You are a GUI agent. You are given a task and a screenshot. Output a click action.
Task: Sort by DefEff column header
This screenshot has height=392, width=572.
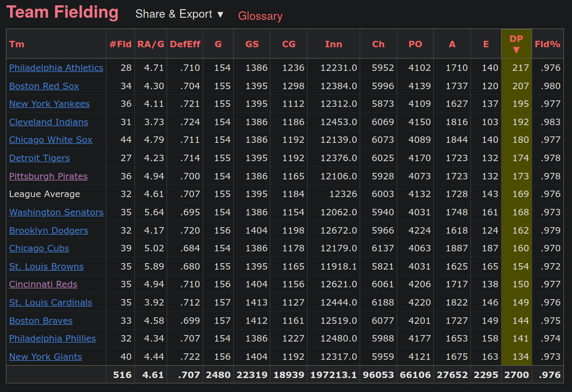click(185, 44)
